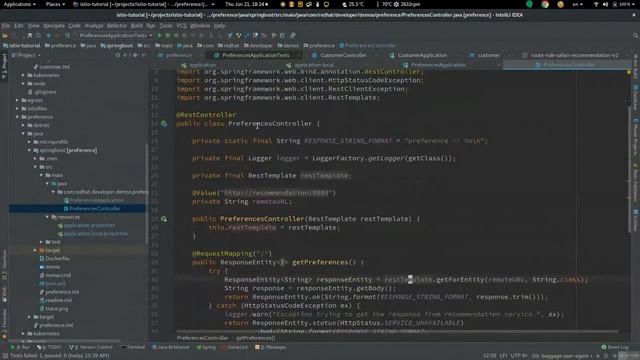Click the green Run button in toolbar
Viewport: 640px width, 360px height.
click(160, 36)
